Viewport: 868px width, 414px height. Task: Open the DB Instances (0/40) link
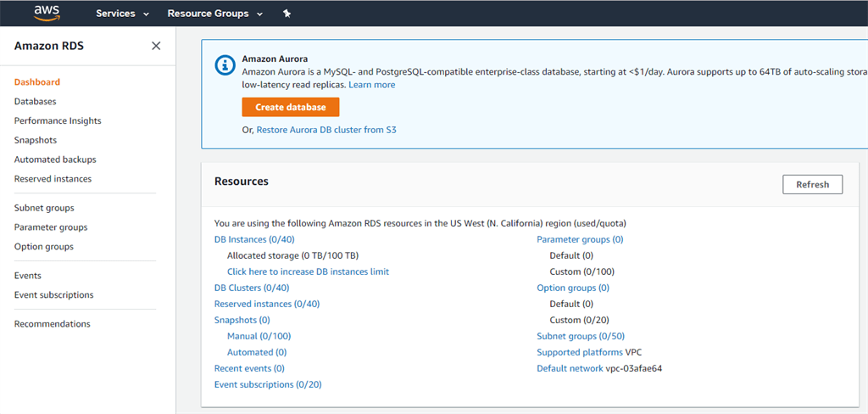click(254, 239)
